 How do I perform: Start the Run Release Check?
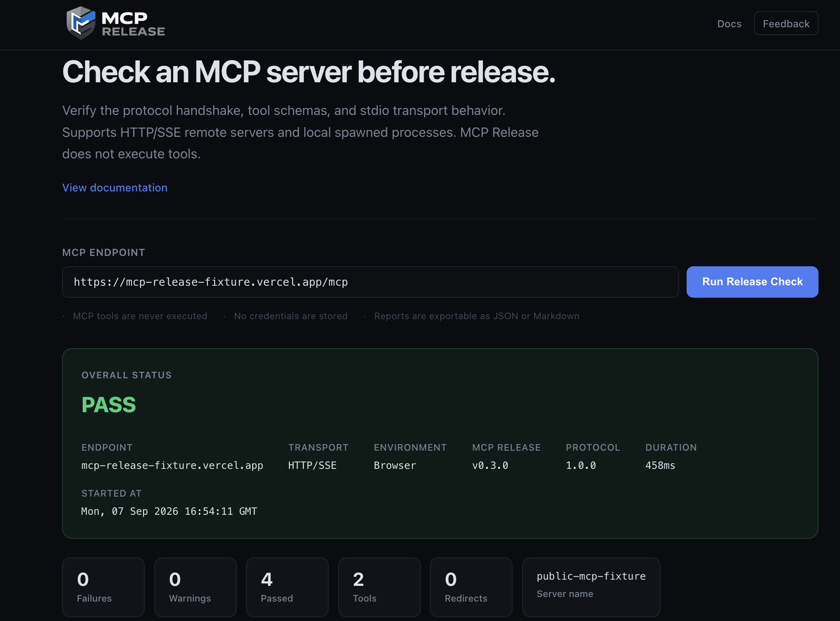752,282
